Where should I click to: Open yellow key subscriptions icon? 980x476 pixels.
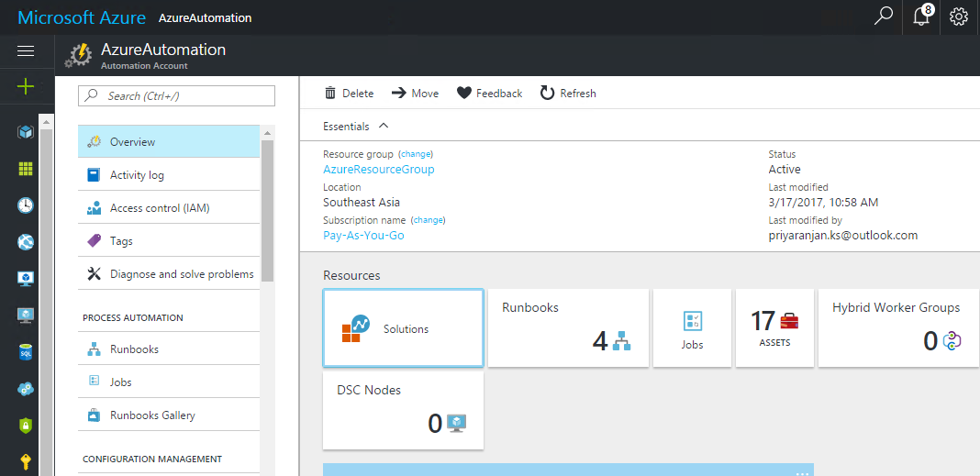pyautogui.click(x=26, y=462)
